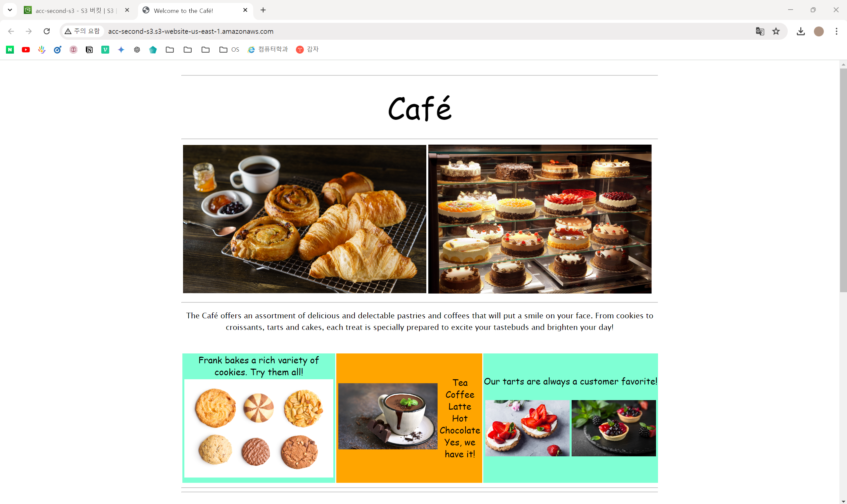This screenshot has height=504, width=847.
Task: Open a new tab with the plus button
Action: click(263, 10)
